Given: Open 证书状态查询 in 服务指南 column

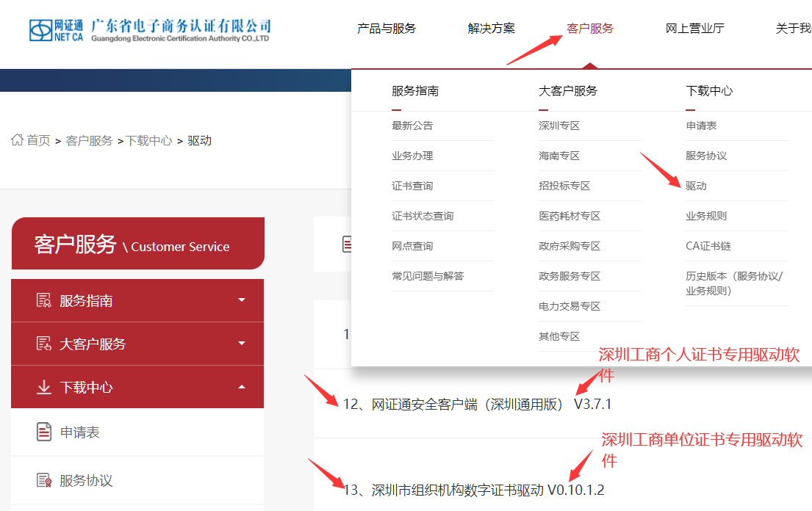Looking at the screenshot, I should [423, 216].
